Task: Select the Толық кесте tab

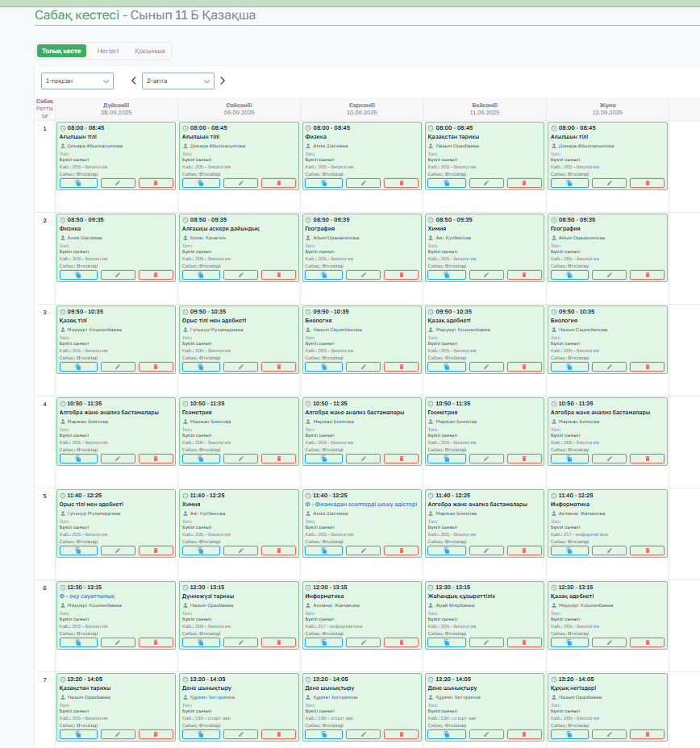Action: (x=61, y=51)
